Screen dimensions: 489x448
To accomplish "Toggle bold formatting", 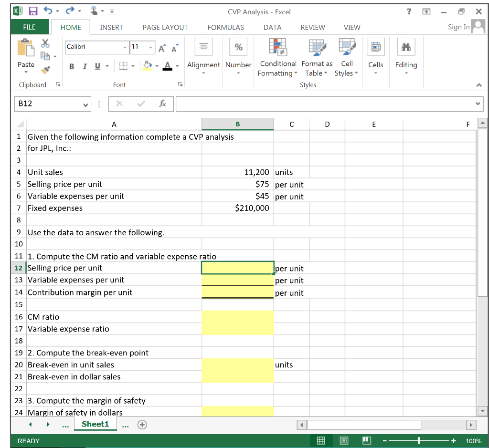I will 71,67.
